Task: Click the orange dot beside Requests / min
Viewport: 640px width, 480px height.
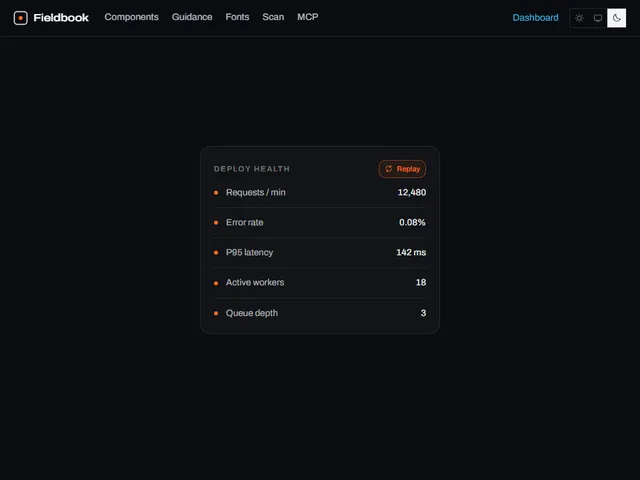Action: (x=216, y=193)
